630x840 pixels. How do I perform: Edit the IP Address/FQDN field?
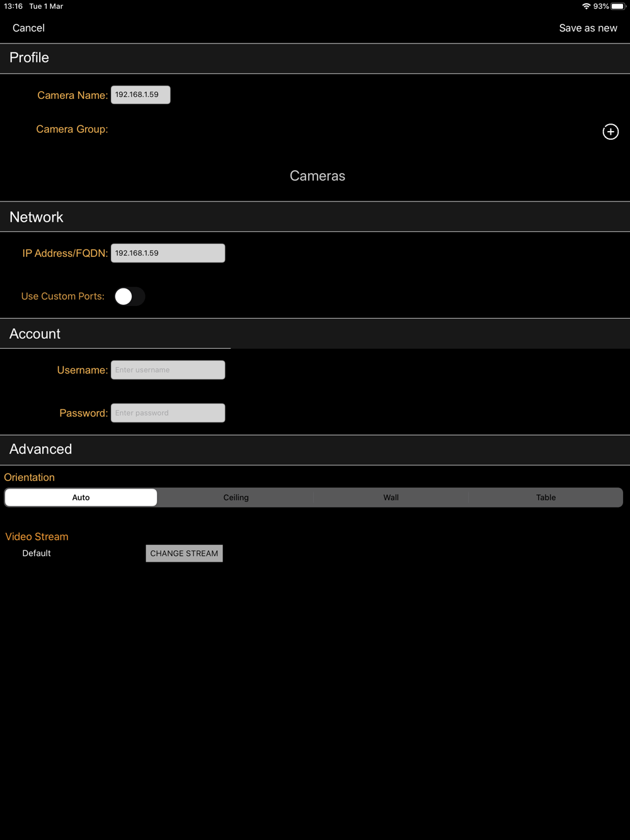pyautogui.click(x=168, y=253)
